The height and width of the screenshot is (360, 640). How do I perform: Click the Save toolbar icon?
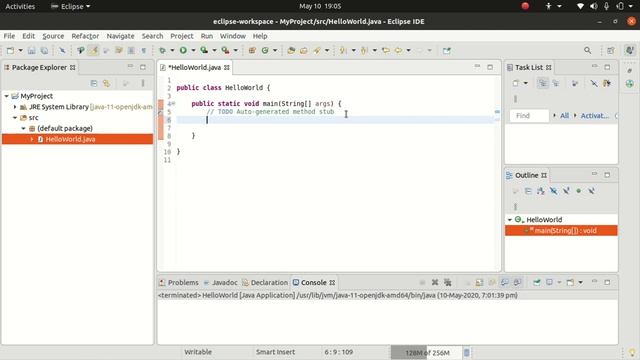[x=31, y=51]
